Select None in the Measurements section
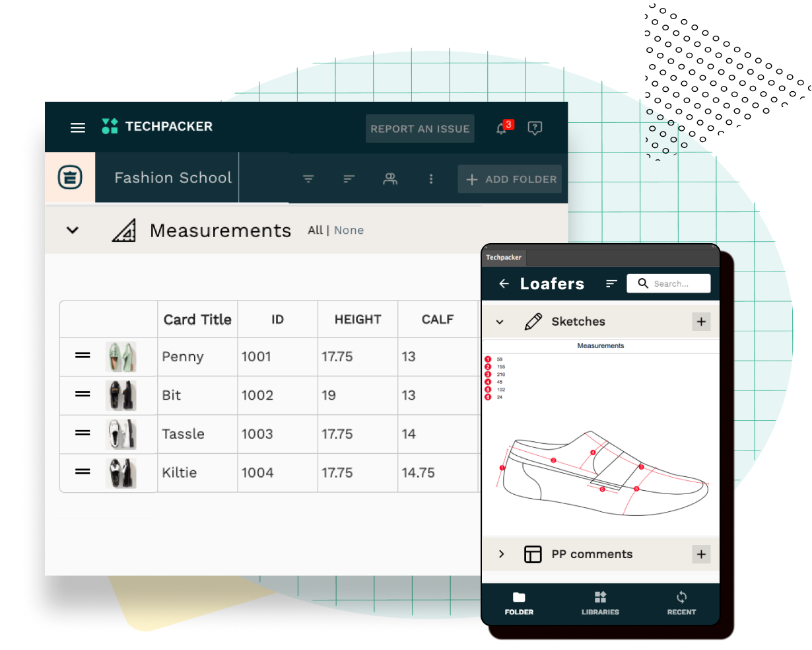The image size is (812, 650). pos(349,230)
